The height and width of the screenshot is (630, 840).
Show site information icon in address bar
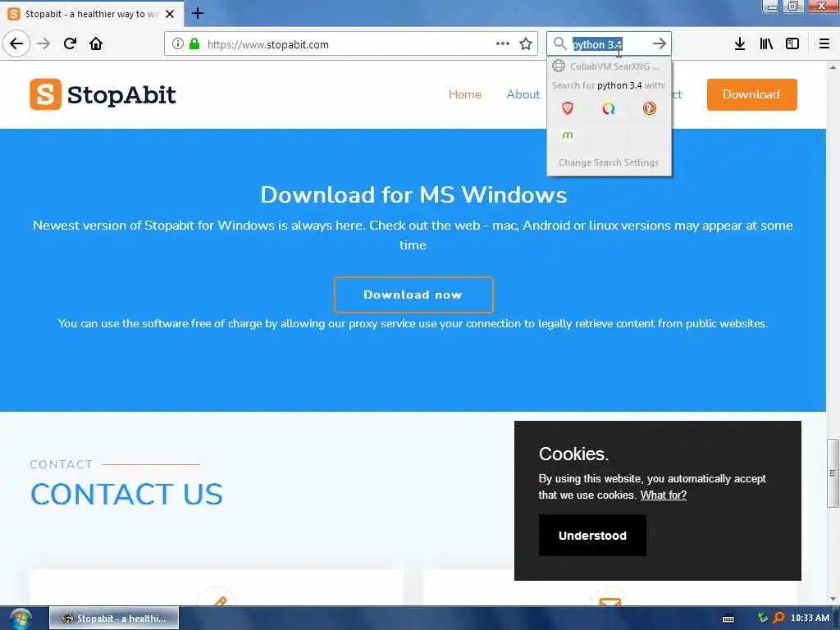coord(178,44)
